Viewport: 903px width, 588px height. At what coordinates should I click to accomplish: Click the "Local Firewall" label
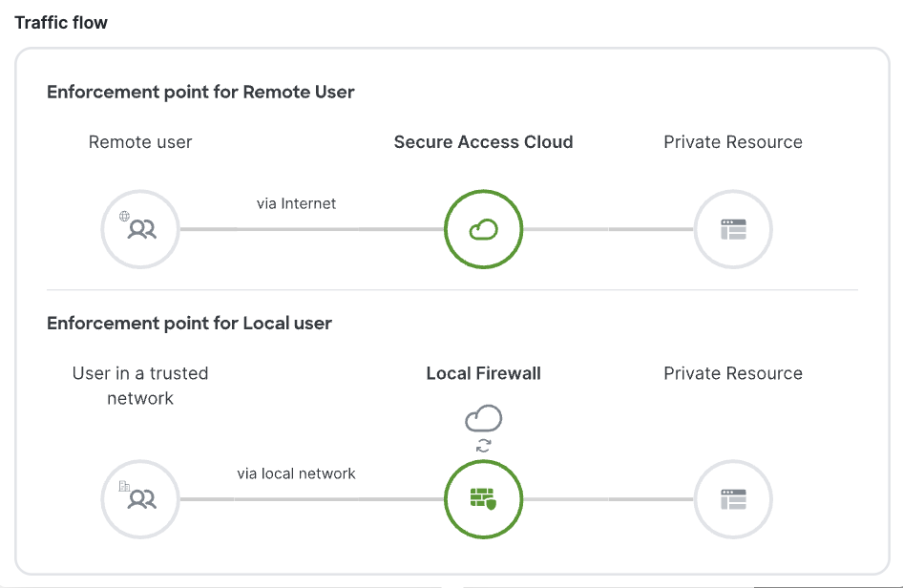click(483, 373)
